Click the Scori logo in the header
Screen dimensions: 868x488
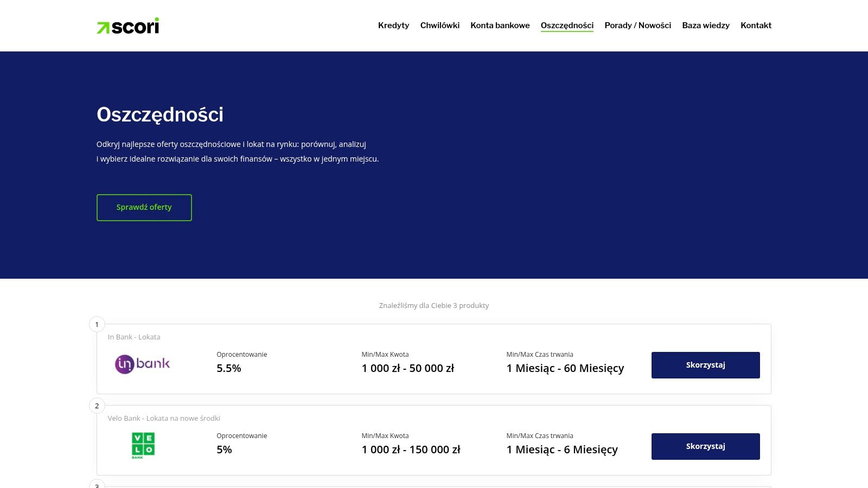128,25
